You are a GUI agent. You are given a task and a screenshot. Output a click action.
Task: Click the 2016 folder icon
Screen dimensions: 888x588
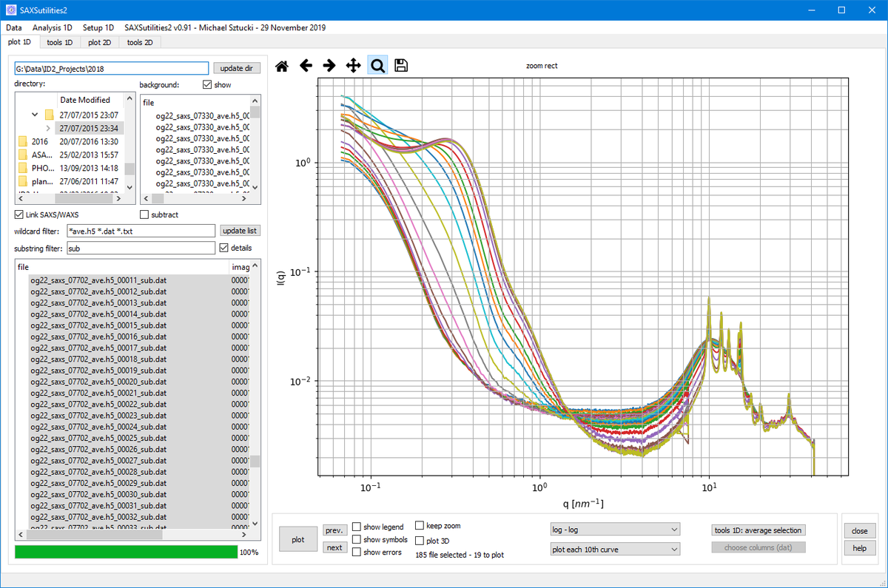click(x=23, y=141)
